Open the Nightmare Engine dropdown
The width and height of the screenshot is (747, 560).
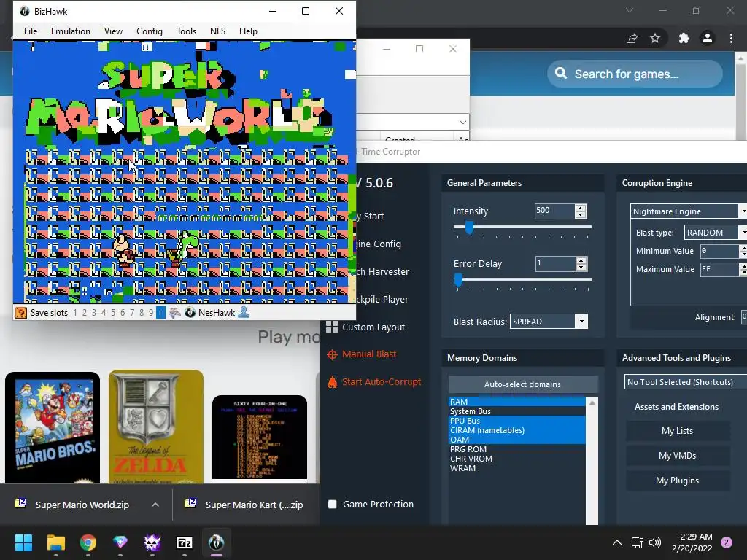point(743,211)
